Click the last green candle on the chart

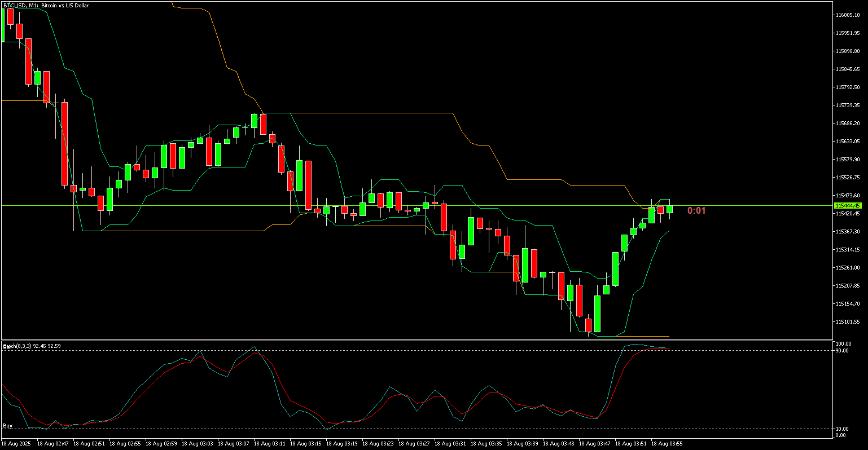coord(670,209)
